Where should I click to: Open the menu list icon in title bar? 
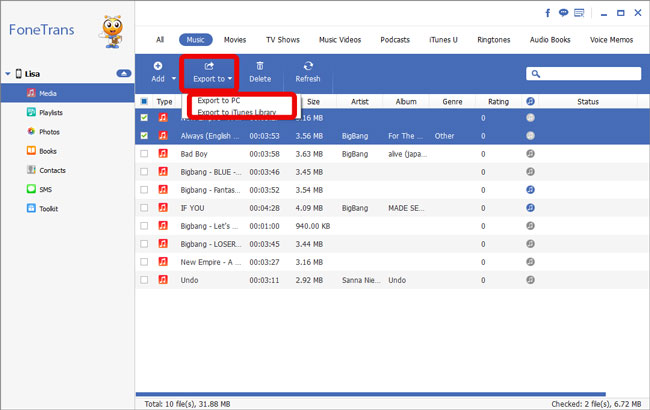(579, 13)
